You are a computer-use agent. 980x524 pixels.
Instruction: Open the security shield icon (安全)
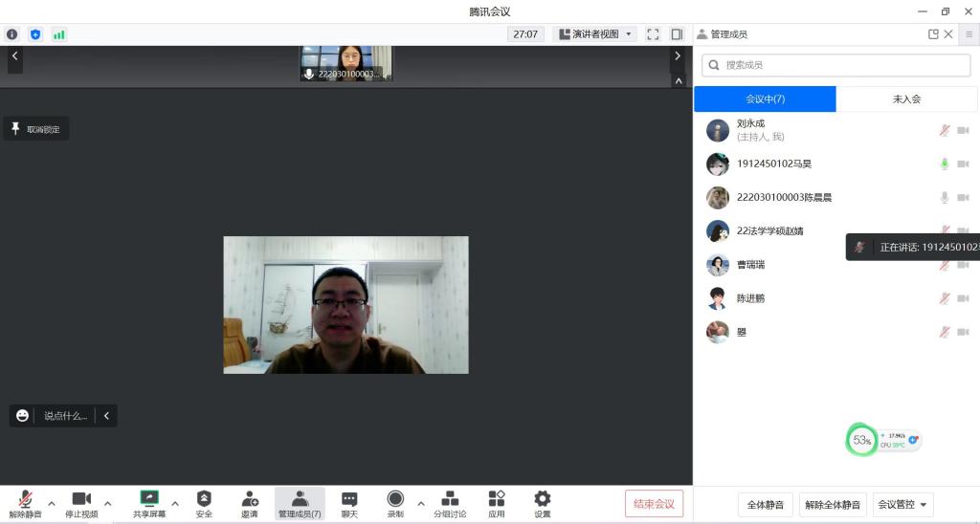point(204,499)
